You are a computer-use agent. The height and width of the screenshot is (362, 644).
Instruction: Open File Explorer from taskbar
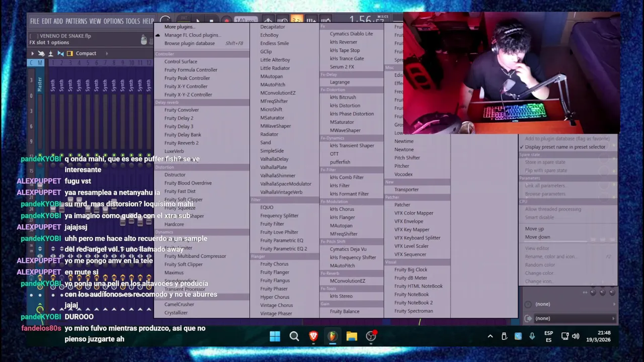coord(352,336)
